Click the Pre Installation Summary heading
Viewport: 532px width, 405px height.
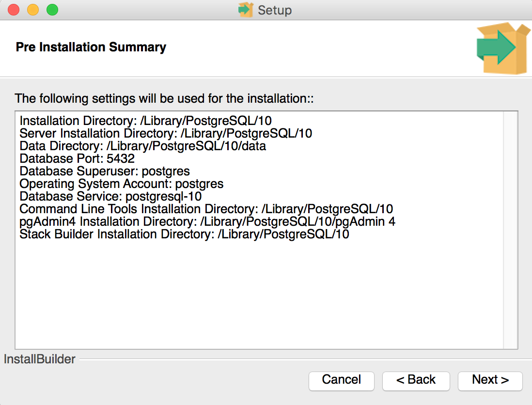(91, 47)
